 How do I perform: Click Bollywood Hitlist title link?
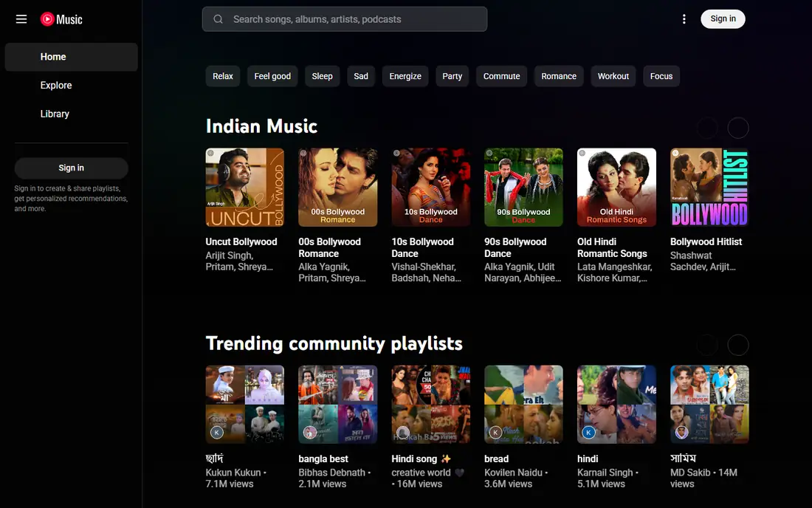tap(706, 242)
